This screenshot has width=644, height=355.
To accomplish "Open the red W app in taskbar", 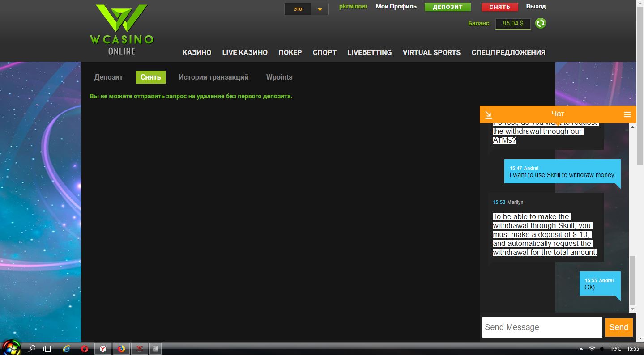I will 140,349.
